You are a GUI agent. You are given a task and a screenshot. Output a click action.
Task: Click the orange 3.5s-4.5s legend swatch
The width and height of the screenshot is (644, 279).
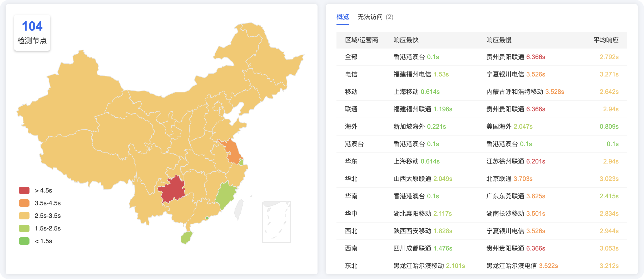[24, 203]
